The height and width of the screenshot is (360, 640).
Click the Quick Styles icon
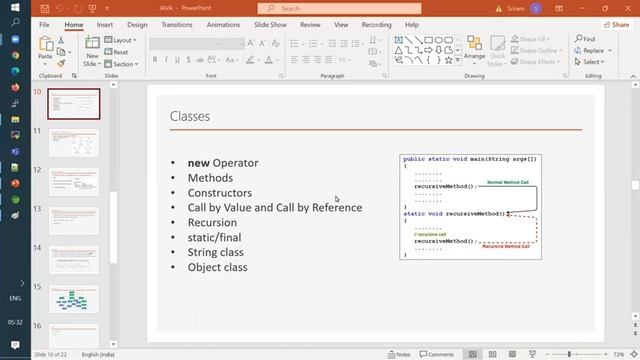[498, 43]
